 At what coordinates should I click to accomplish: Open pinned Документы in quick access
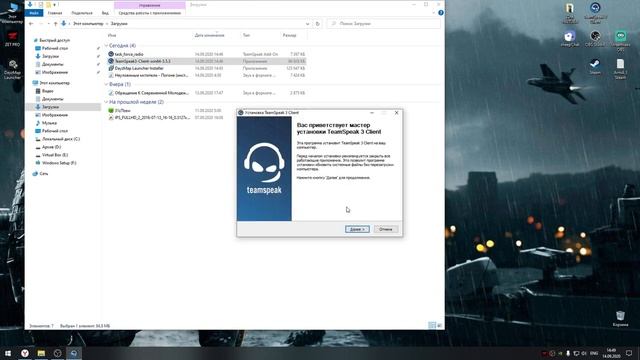[53, 64]
